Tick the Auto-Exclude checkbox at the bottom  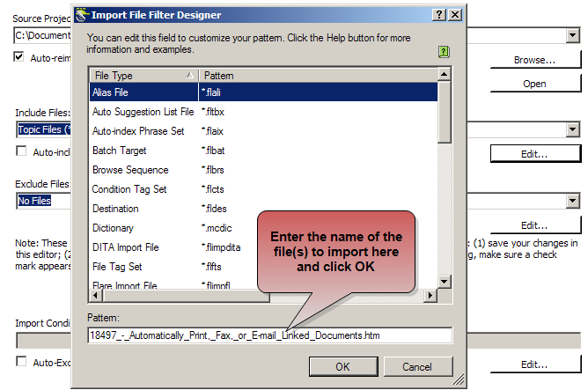click(22, 362)
